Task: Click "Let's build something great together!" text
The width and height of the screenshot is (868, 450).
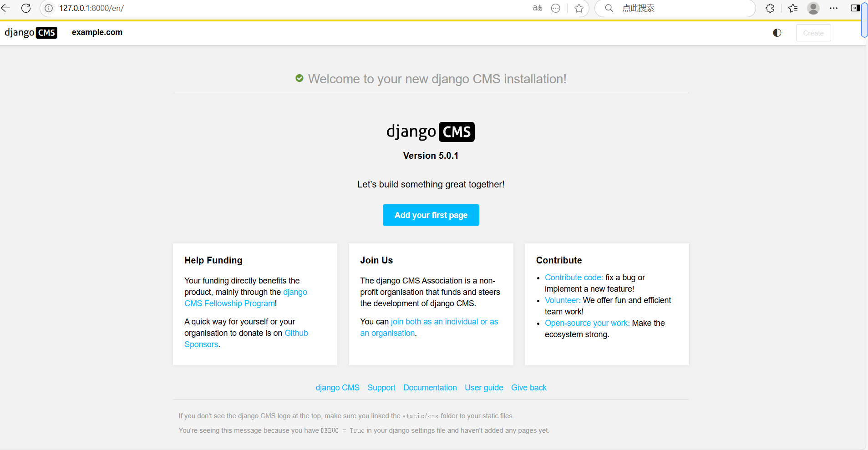Action: [x=431, y=184]
